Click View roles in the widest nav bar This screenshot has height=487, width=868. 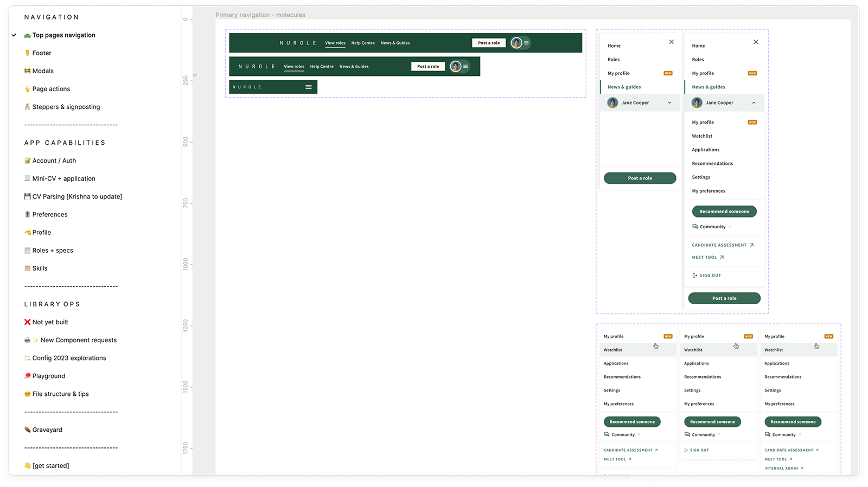335,43
